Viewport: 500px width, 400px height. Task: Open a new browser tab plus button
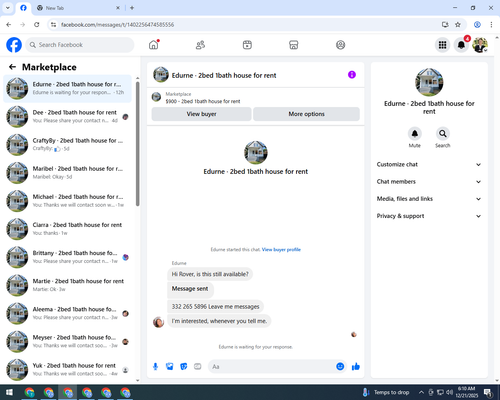tap(132, 8)
